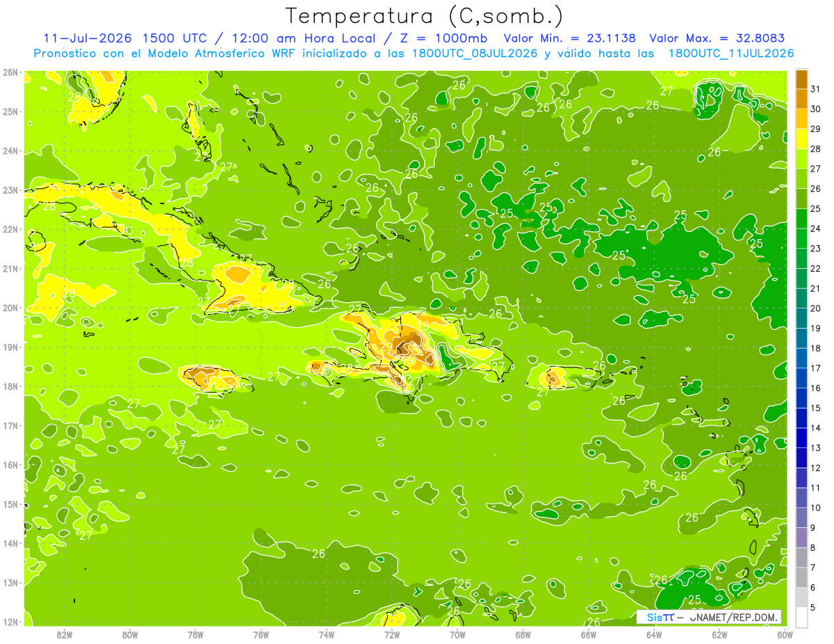The height and width of the screenshot is (644, 834).
Task: Click the 82W longitude axis label
Action: pos(65,634)
